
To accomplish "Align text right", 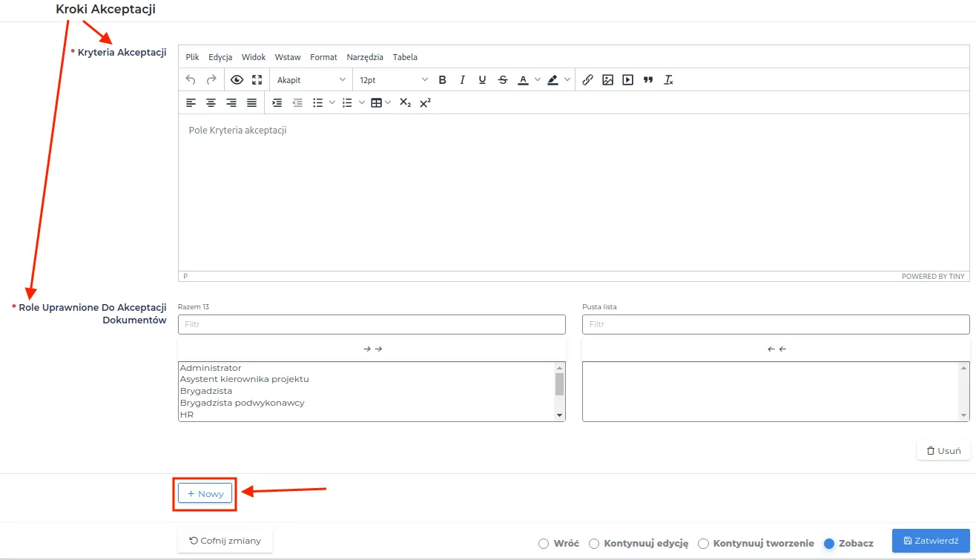I will tap(231, 102).
